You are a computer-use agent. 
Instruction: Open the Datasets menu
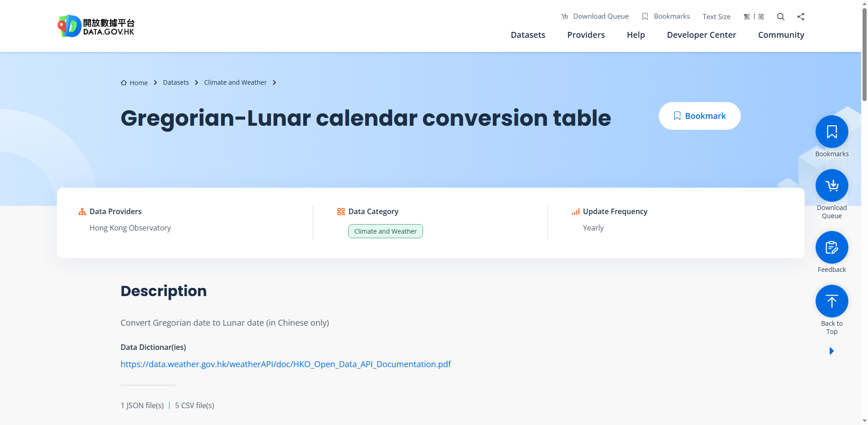point(528,35)
